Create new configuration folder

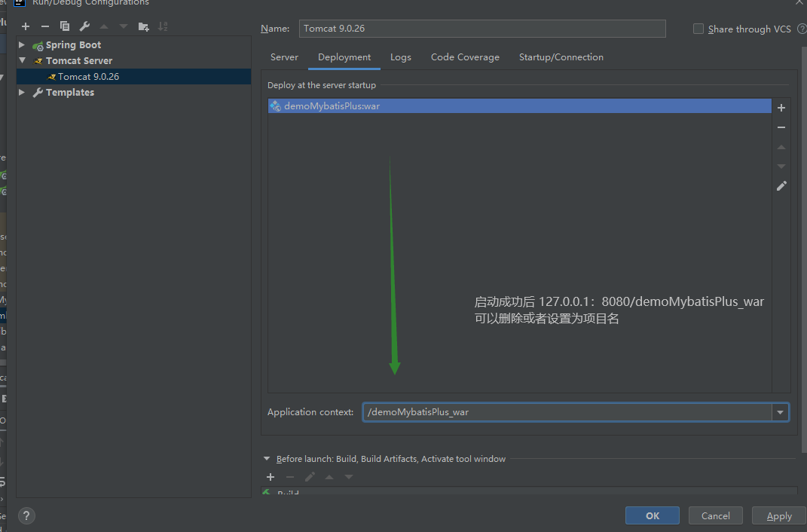(x=144, y=26)
